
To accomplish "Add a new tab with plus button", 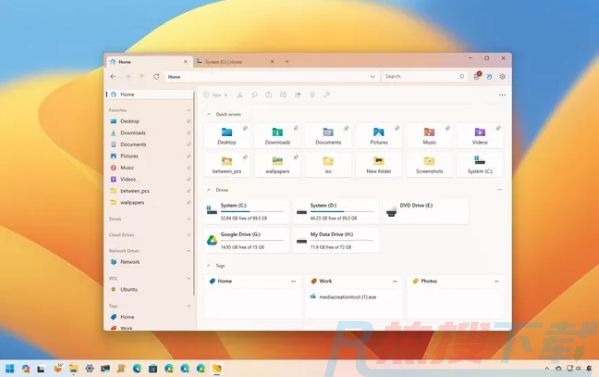I will coord(287,61).
